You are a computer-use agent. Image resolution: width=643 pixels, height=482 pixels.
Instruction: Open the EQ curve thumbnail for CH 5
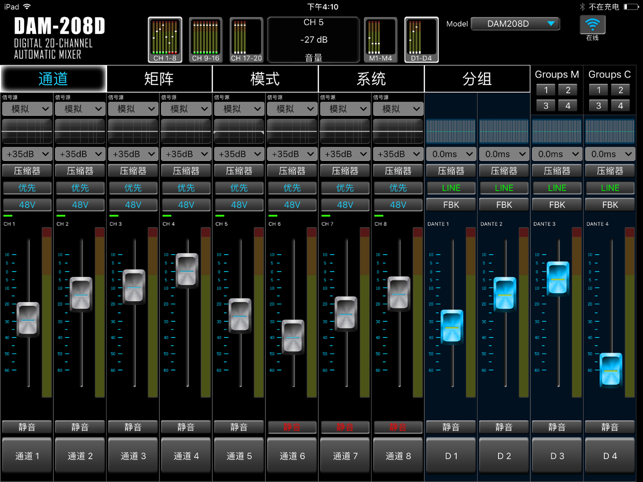[x=239, y=131]
